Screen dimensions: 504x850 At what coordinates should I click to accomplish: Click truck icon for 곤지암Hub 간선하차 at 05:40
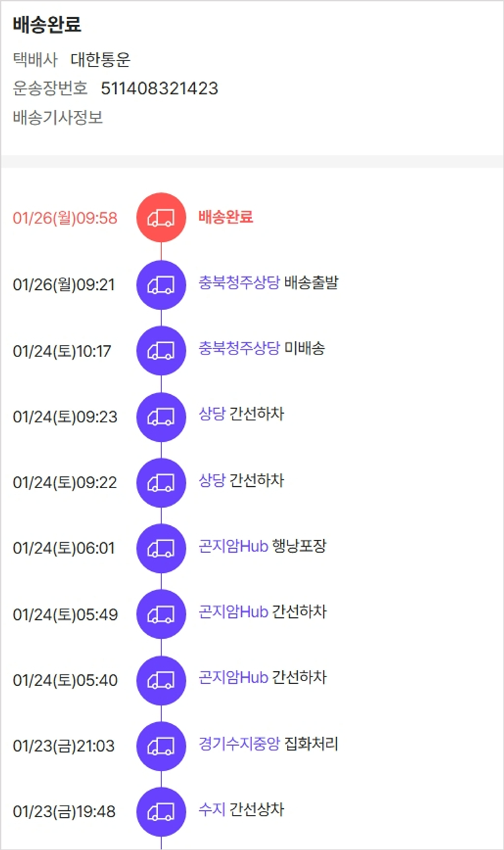coord(161,679)
